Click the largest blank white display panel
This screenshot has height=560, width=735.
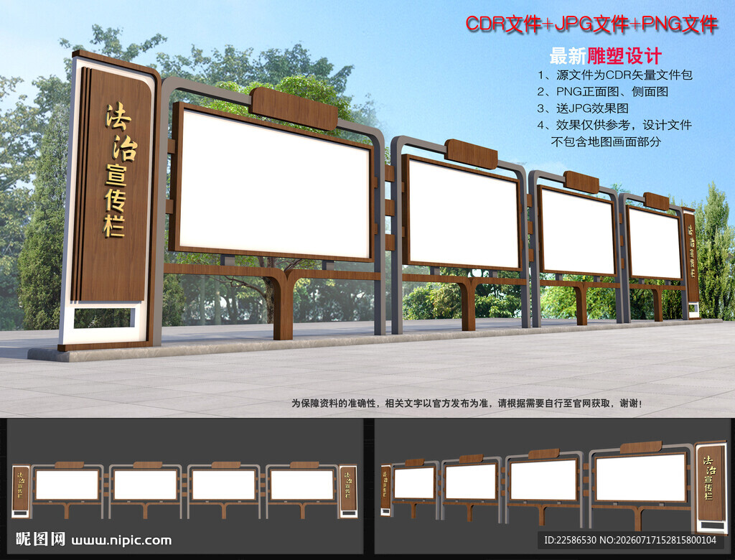pos(273,185)
